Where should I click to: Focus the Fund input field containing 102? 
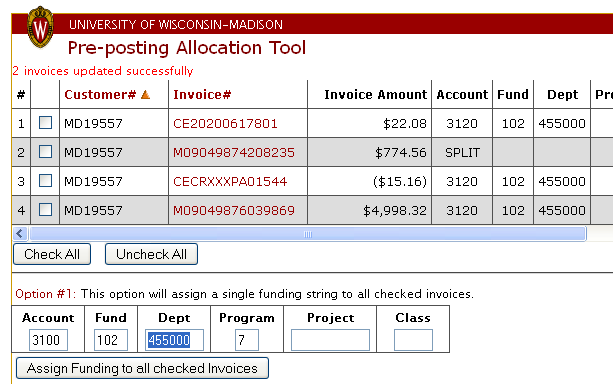(x=111, y=340)
